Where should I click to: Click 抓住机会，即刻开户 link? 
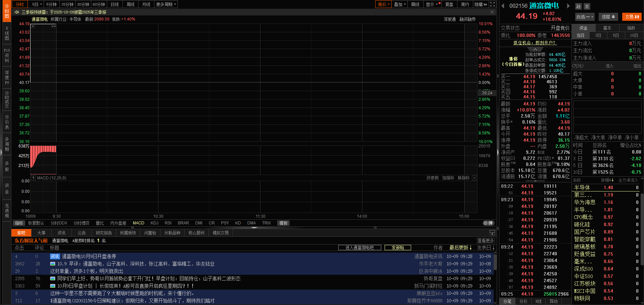pos(535,43)
